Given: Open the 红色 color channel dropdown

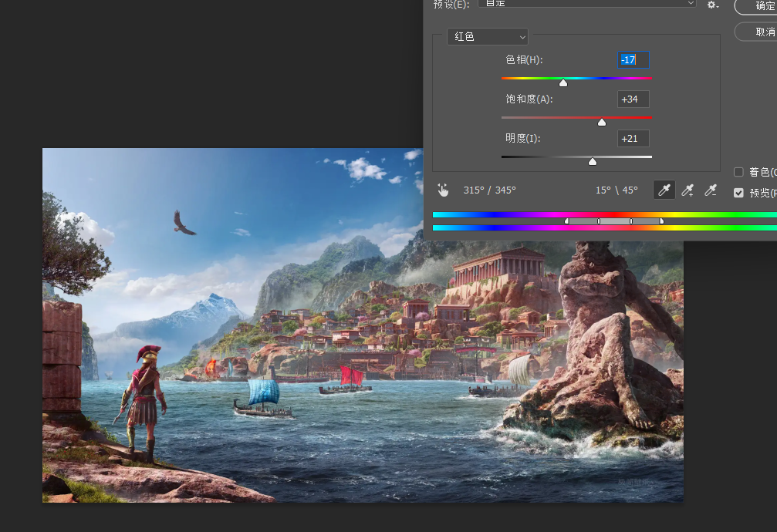Looking at the screenshot, I should click(x=488, y=37).
